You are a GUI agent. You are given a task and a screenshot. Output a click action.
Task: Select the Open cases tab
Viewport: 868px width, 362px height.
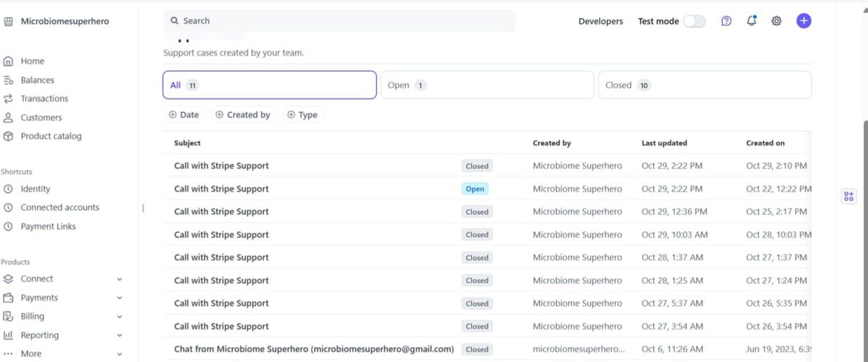coord(487,85)
